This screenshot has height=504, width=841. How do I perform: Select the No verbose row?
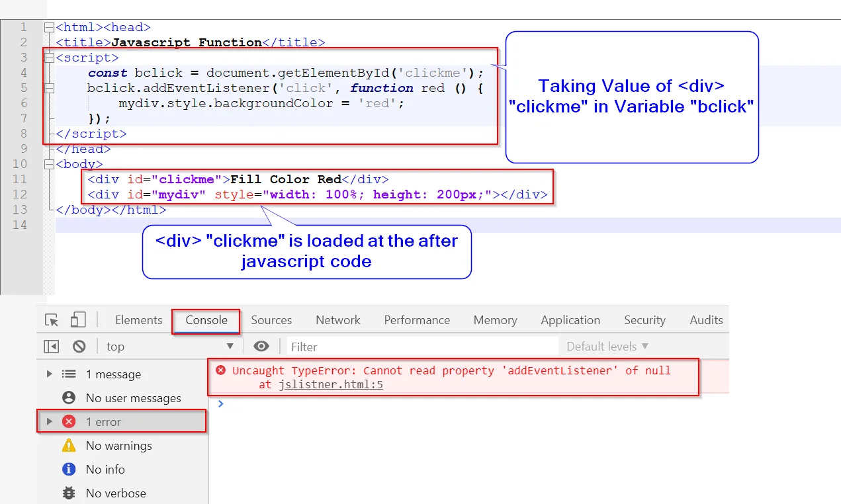pyautogui.click(x=122, y=493)
